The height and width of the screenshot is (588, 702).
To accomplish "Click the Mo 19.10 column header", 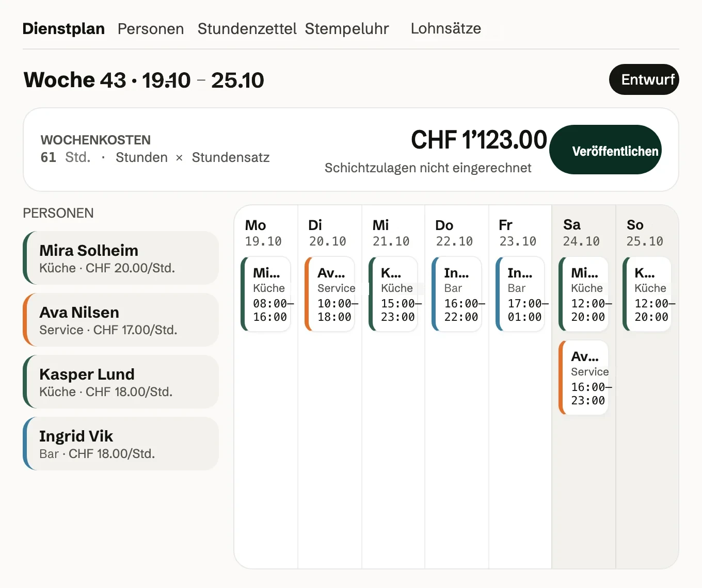I will pyautogui.click(x=263, y=233).
